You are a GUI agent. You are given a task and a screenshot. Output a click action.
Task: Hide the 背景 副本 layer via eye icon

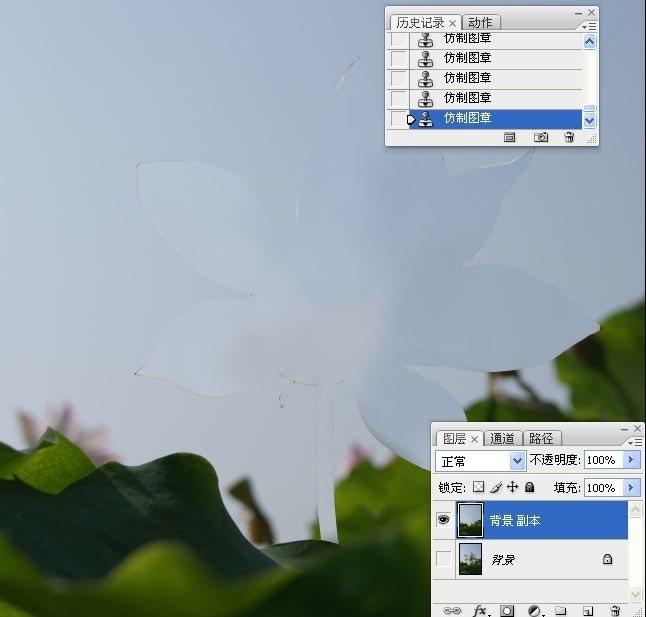pos(444,520)
